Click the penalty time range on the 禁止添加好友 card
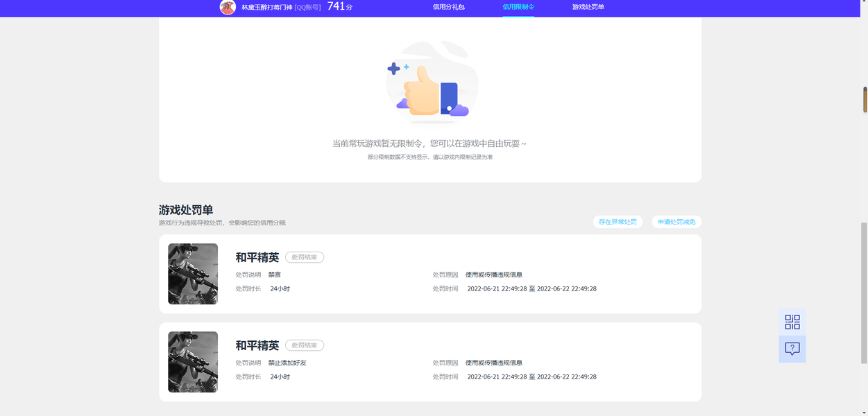The image size is (868, 416). [532, 377]
